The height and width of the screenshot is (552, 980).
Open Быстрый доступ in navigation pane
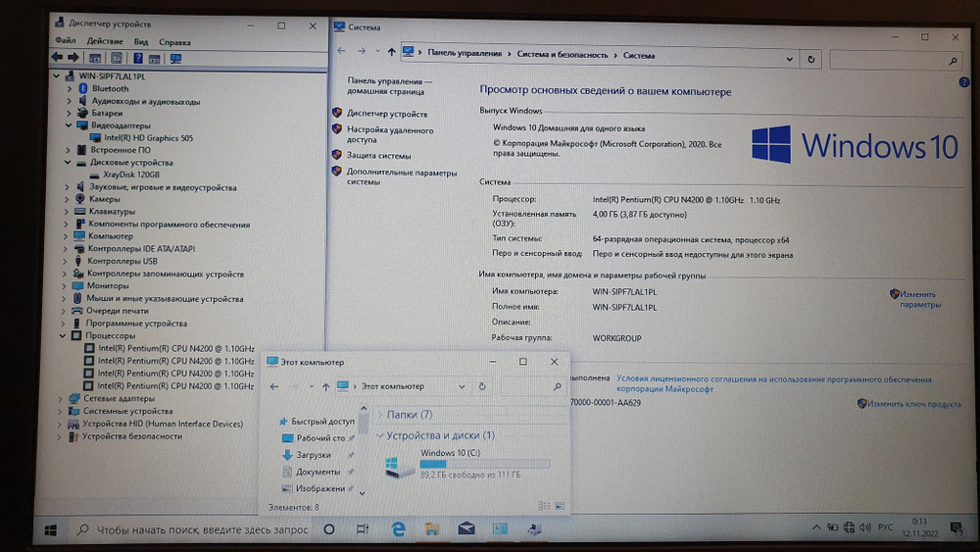[x=322, y=422]
